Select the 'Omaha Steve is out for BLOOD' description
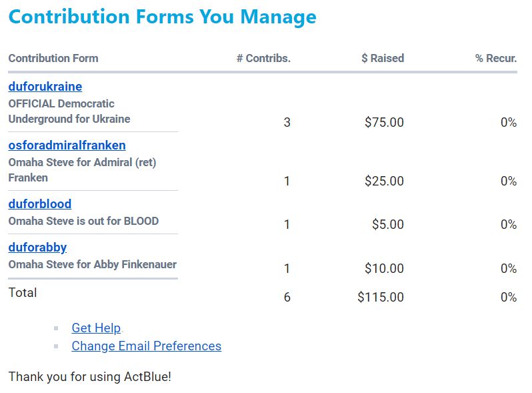Screen dimensions: 532x393 click(83, 221)
